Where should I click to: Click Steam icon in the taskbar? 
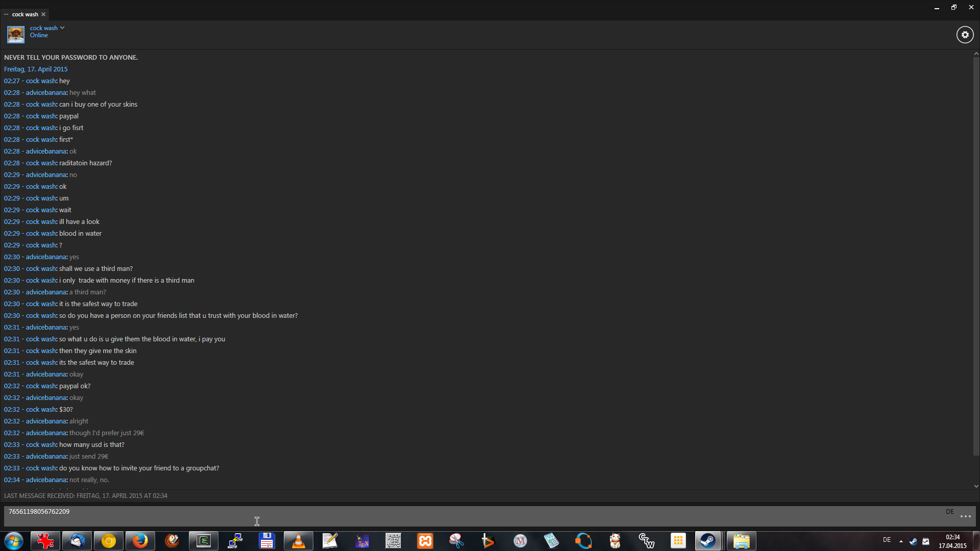(x=707, y=541)
